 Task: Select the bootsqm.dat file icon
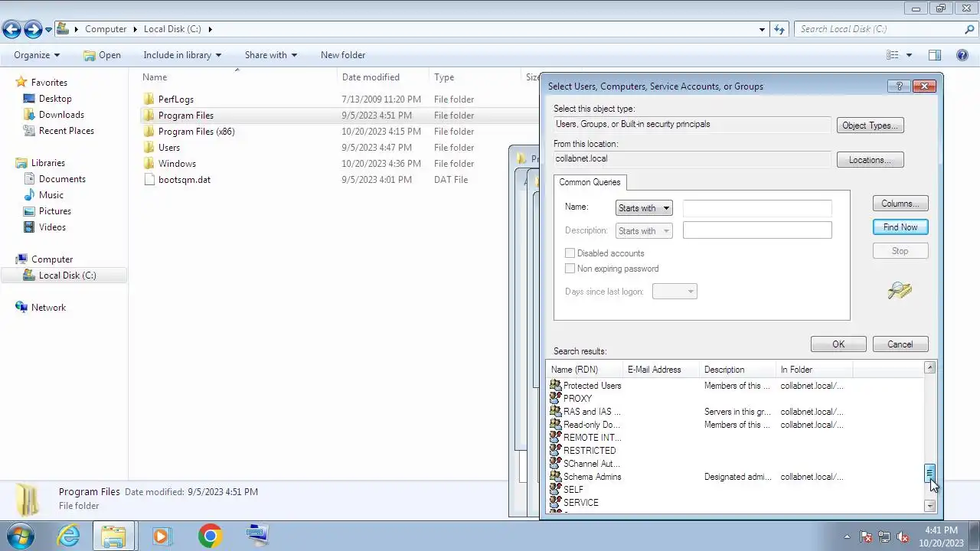(149, 180)
